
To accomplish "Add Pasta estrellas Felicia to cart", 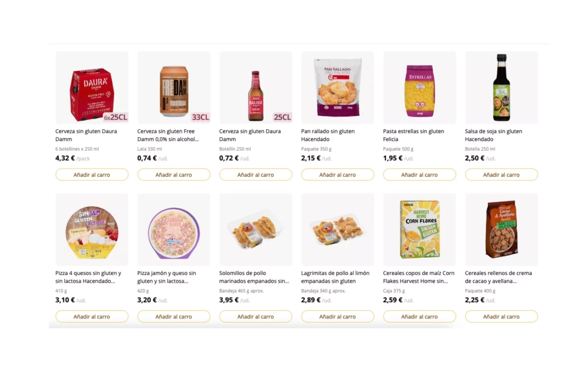I will tap(419, 174).
